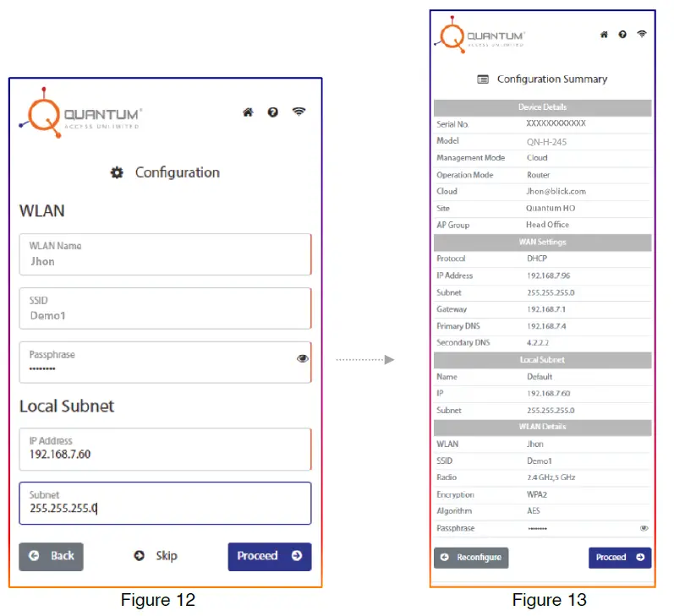Click the local subnet name Default

click(x=540, y=377)
